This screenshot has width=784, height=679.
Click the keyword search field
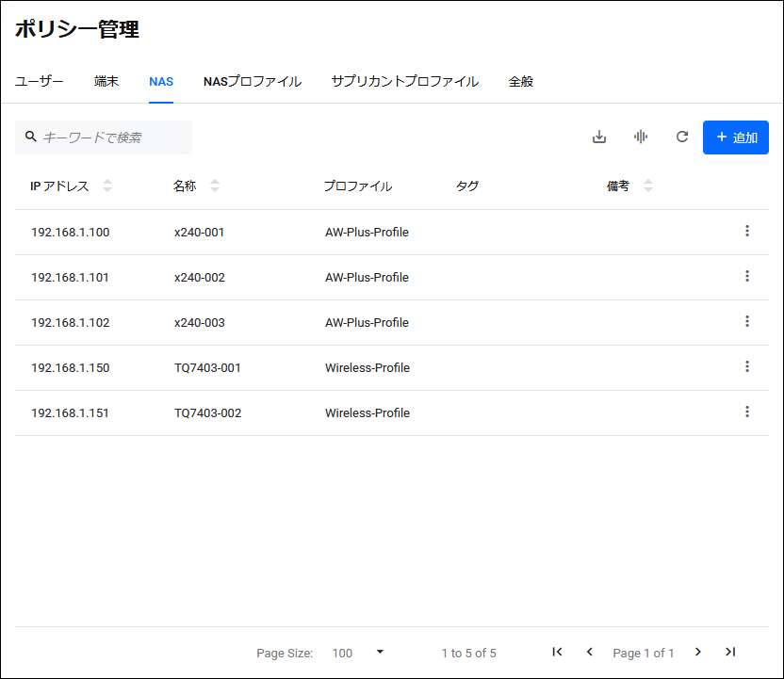[104, 137]
